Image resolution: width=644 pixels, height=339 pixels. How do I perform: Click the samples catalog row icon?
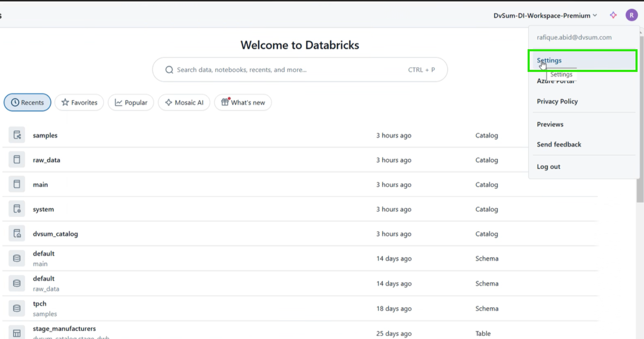[17, 135]
